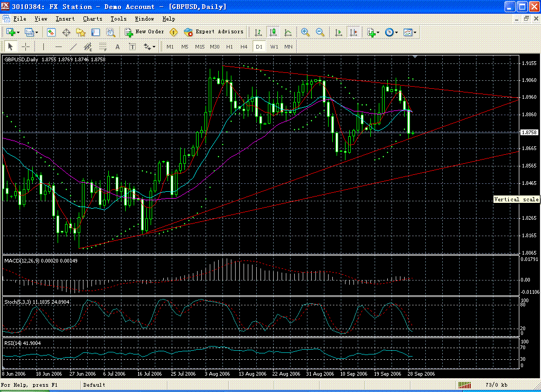This screenshot has height=392, width=541.
Task: Toggle chart auto scroll
Action: coord(339,32)
